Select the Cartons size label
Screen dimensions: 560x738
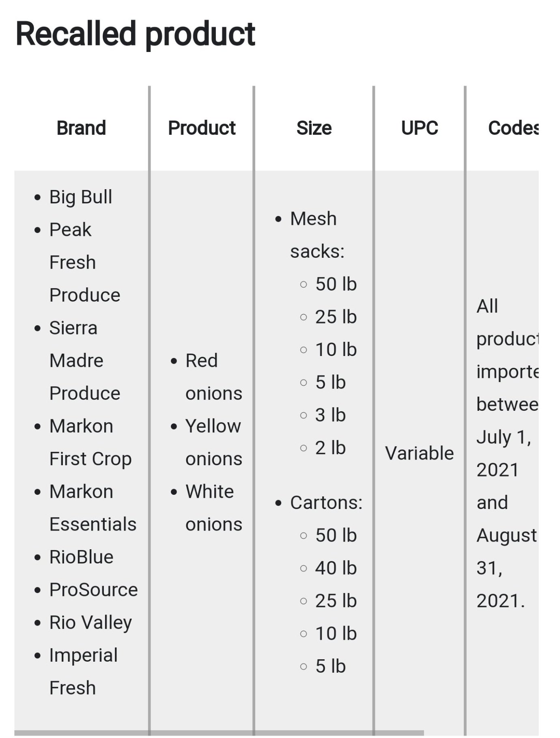point(326,503)
